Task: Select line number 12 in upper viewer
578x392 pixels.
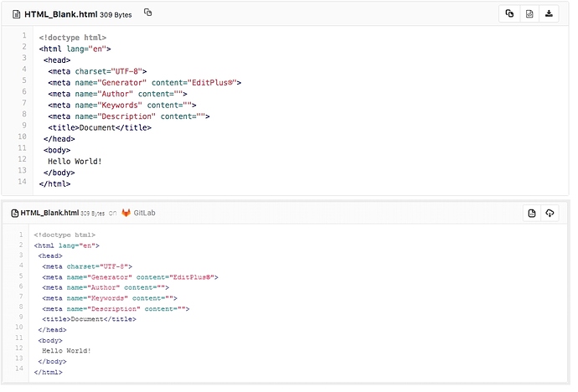Action: (23, 161)
